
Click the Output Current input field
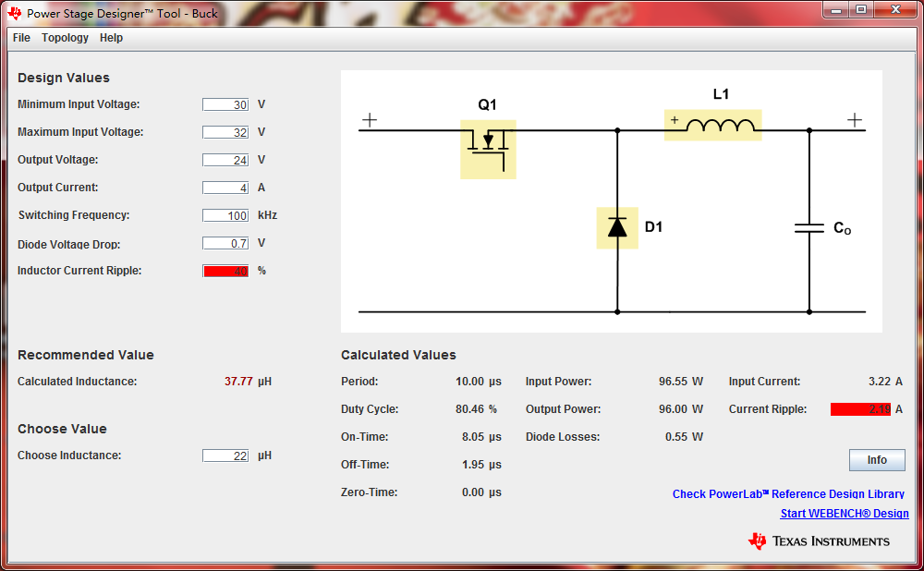pyautogui.click(x=225, y=188)
